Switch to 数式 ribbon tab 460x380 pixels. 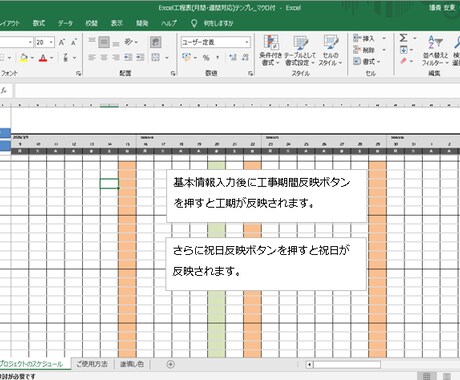[x=39, y=23]
